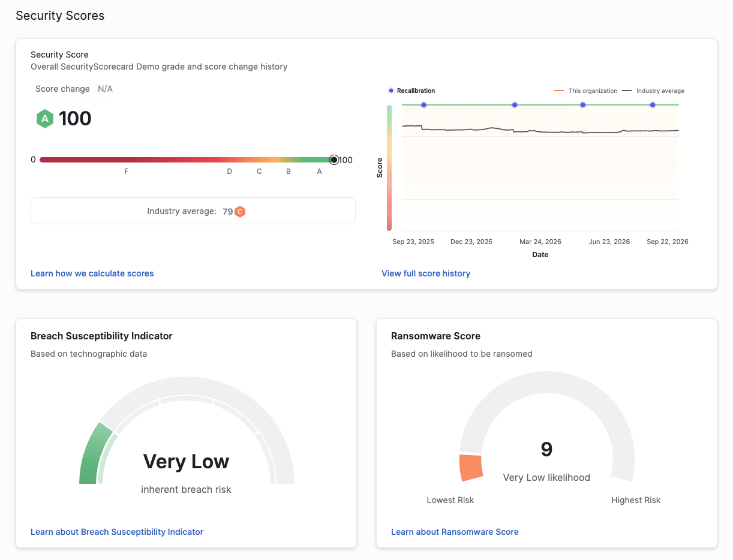Click the Ransomware Score card title

pos(435,336)
